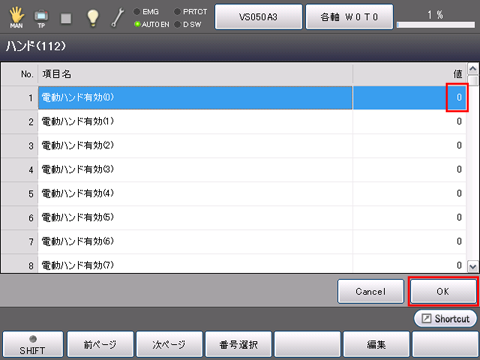Click the scrollbar up arrow
Screen dimensions: 480x360
pyautogui.click(x=473, y=69)
